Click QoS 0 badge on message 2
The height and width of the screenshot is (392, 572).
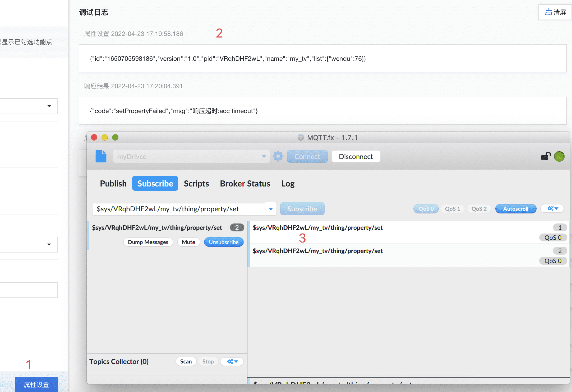click(x=553, y=261)
